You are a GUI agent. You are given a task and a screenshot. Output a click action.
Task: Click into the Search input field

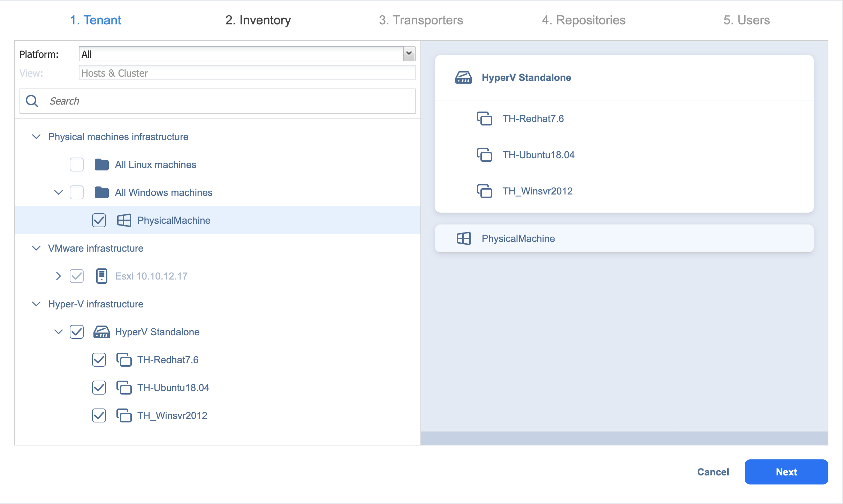point(218,101)
